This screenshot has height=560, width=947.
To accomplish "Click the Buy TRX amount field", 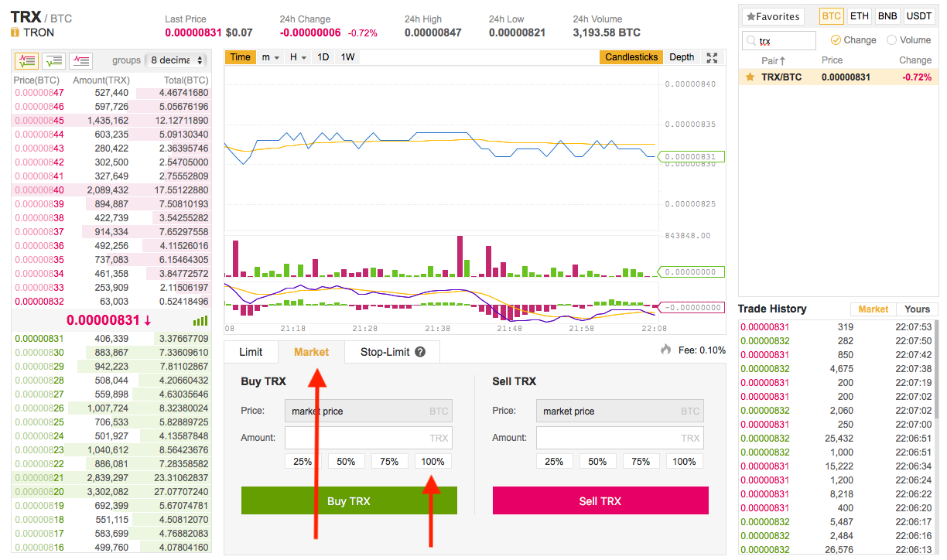I will coord(368,438).
